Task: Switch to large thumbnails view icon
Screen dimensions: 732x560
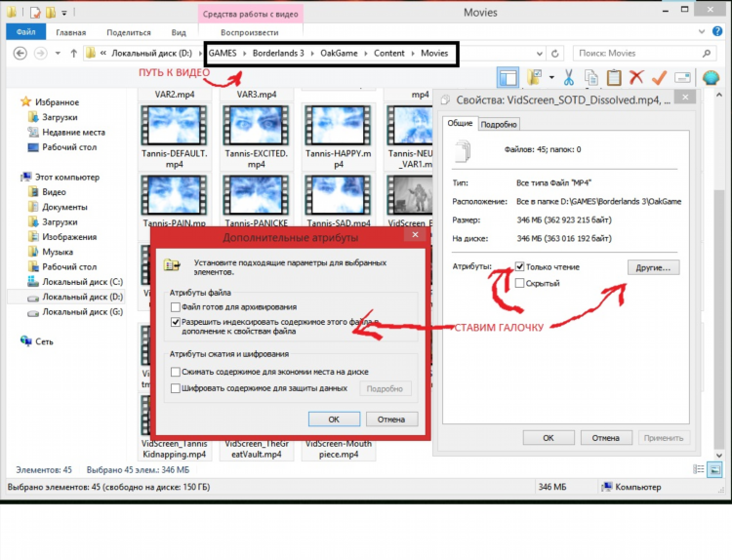Action: pyautogui.click(x=714, y=469)
